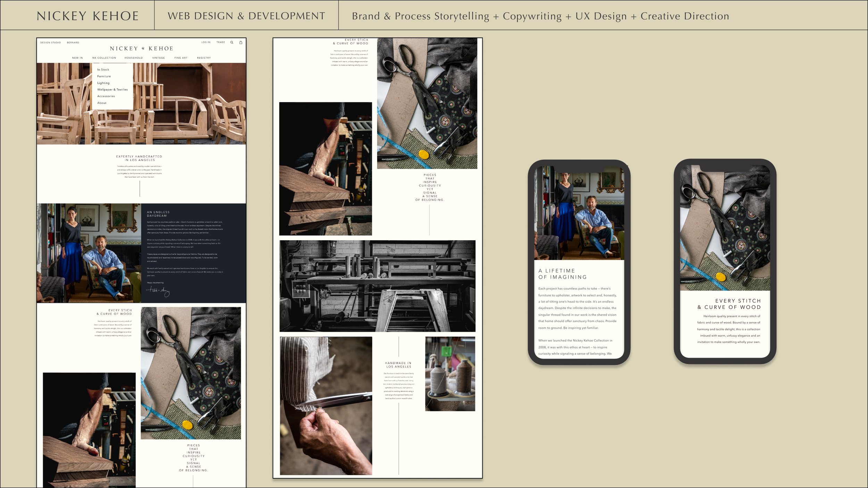Click the desktop couple portrait photo
Viewport: 868px width, 488px height.
point(89,253)
